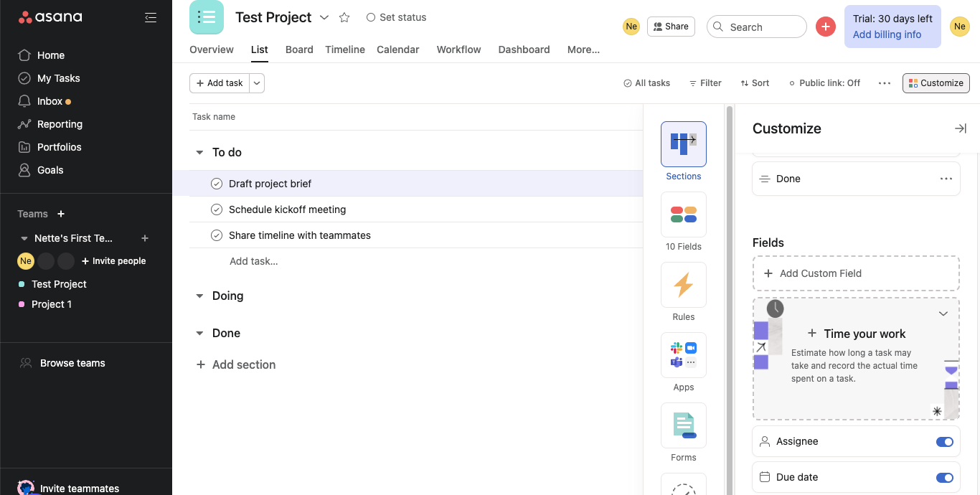Open the Apps integrations icon
This screenshot has width=980, height=495.
click(683, 355)
